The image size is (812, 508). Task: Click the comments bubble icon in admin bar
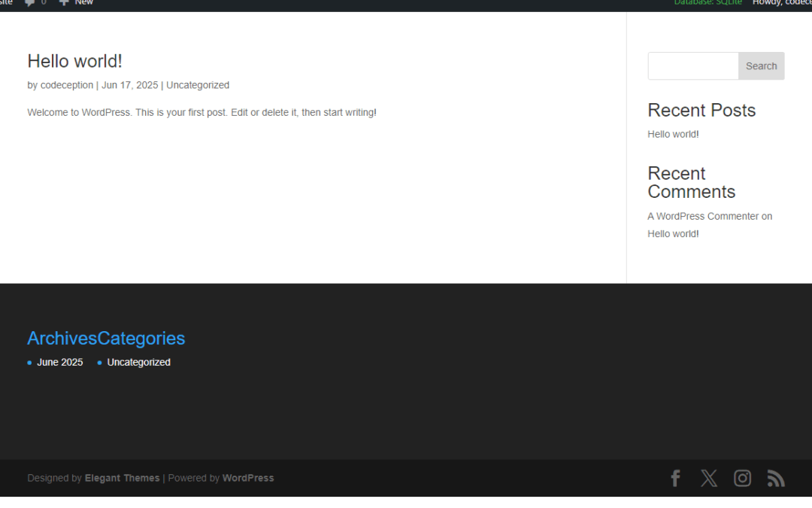tap(30, 2)
